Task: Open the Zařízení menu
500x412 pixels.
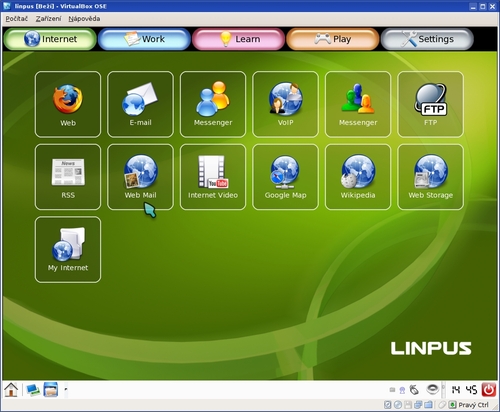Action: 49,19
